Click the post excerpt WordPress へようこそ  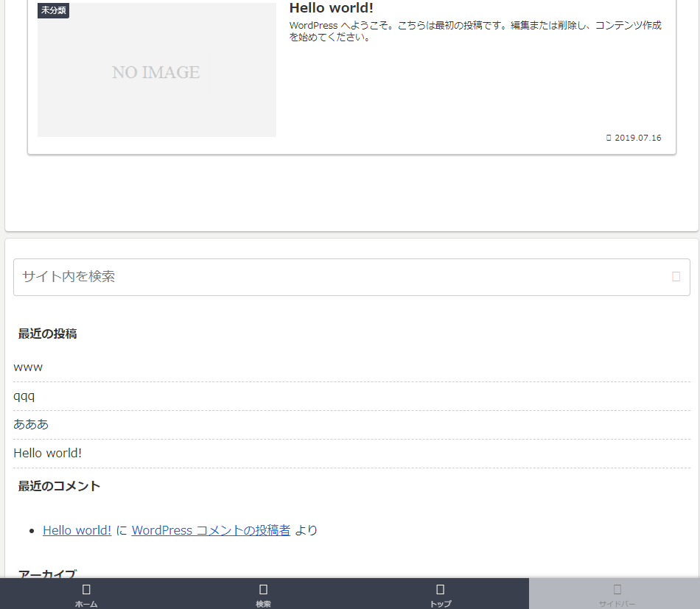(x=475, y=31)
